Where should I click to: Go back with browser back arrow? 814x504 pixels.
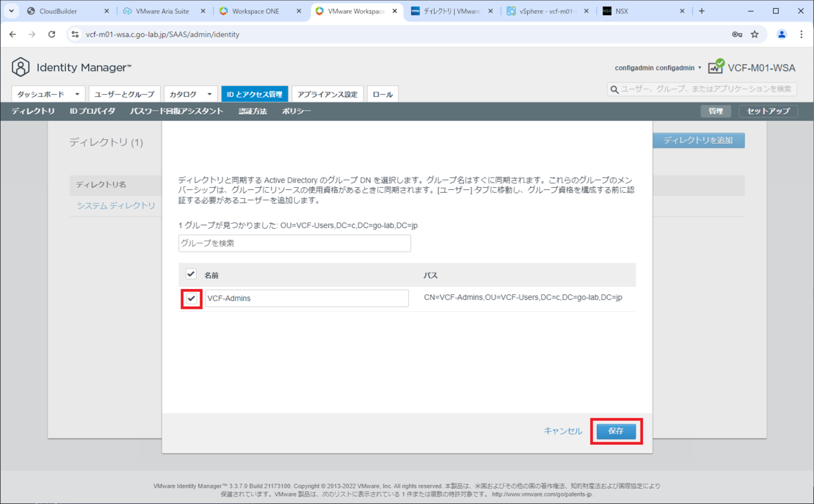point(12,34)
